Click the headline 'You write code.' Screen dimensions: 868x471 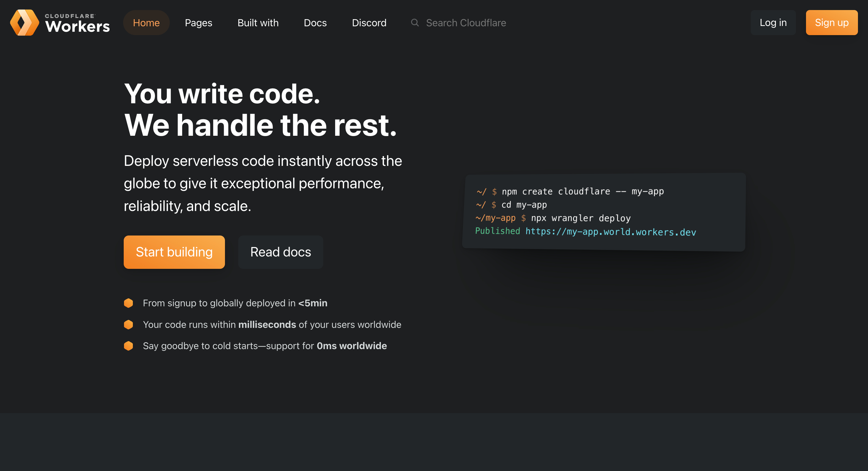point(222,95)
